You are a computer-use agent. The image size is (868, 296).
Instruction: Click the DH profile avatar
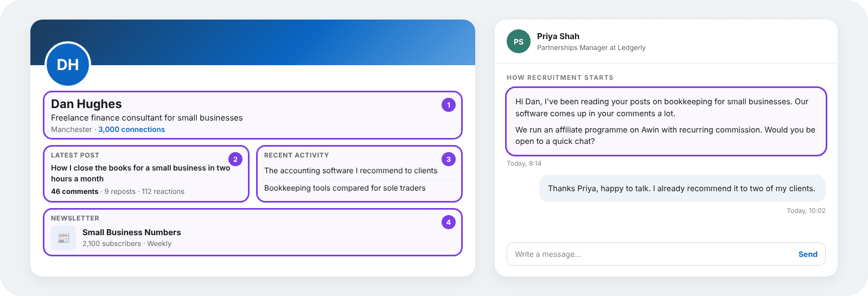pos(68,64)
